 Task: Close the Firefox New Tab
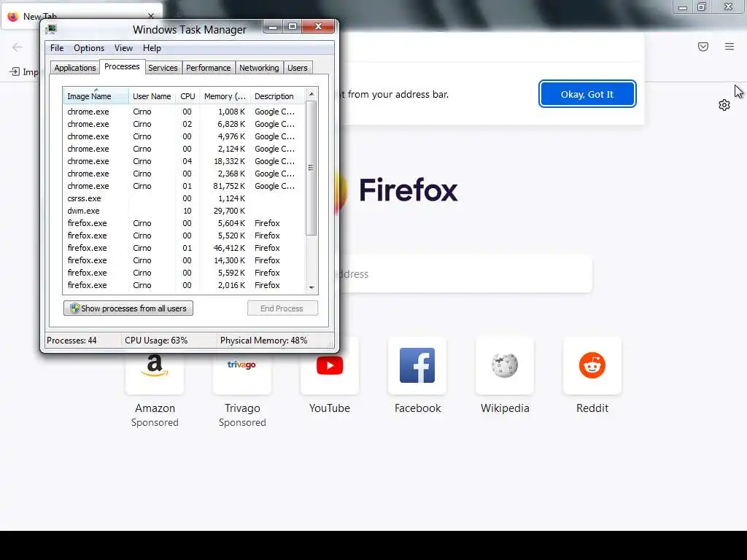[x=151, y=16]
